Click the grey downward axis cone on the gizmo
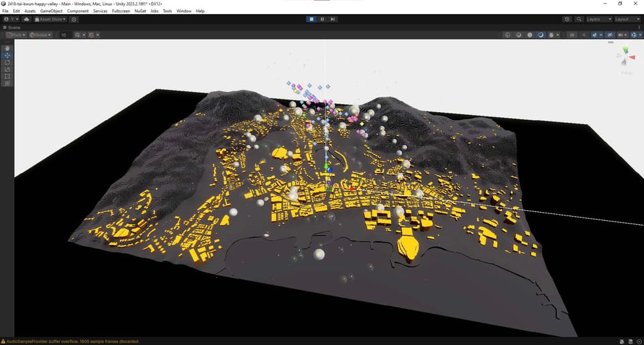The image size is (644, 345). pyautogui.click(x=623, y=62)
